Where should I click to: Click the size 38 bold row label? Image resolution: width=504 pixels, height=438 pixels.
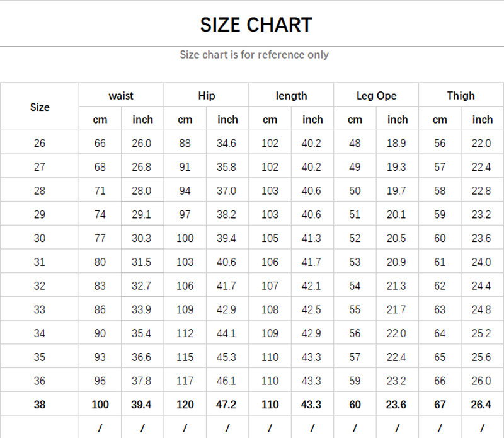point(40,405)
